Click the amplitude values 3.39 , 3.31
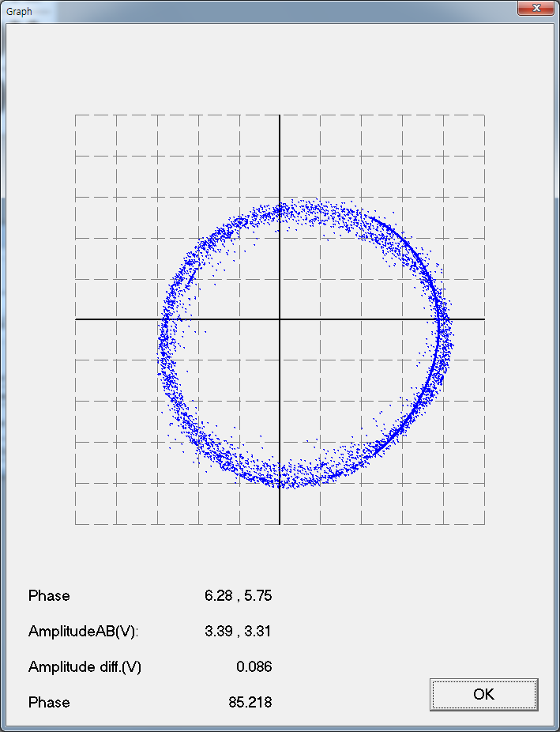This screenshot has height=732, width=560. (238, 632)
